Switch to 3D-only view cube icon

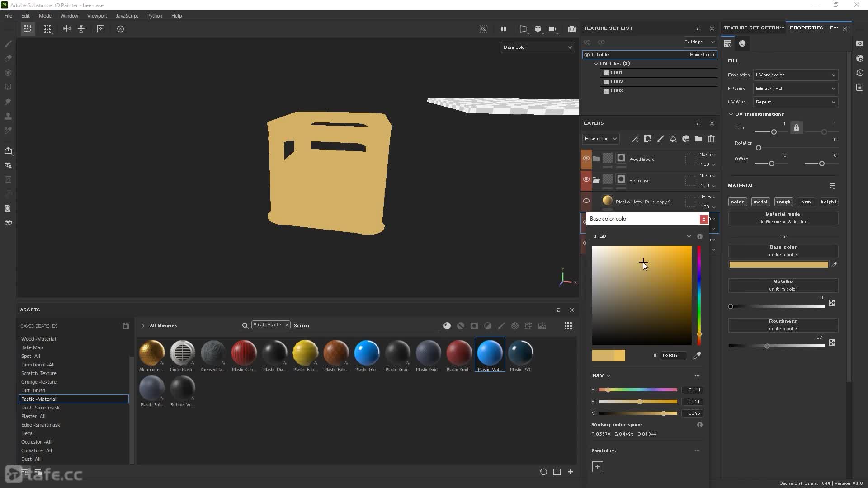coord(538,29)
